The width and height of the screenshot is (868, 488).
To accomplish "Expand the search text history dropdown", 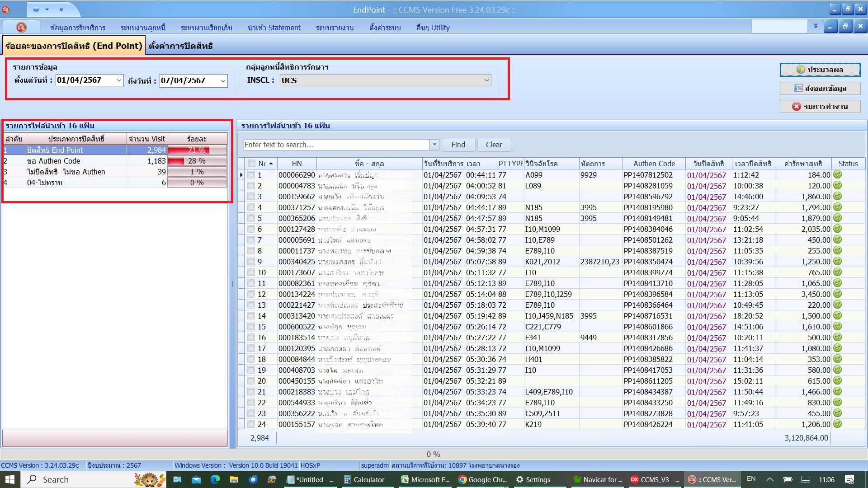I will pyautogui.click(x=434, y=145).
